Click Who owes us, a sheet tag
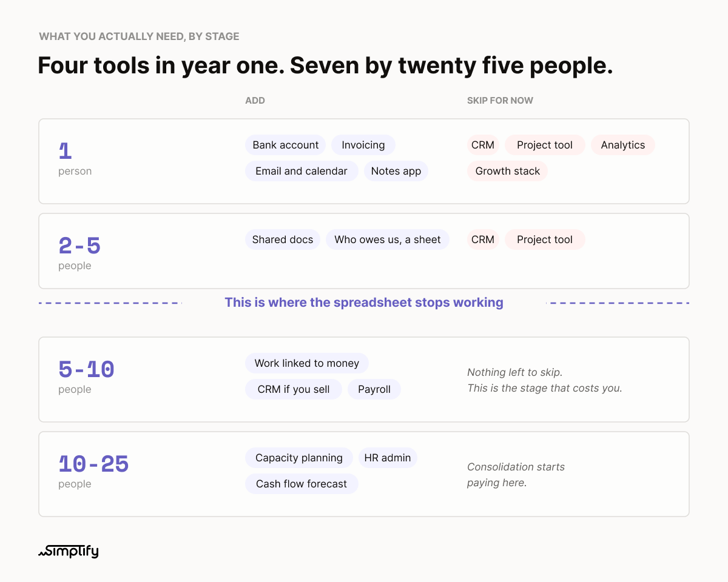Viewport: 728px width, 582px height. click(388, 239)
